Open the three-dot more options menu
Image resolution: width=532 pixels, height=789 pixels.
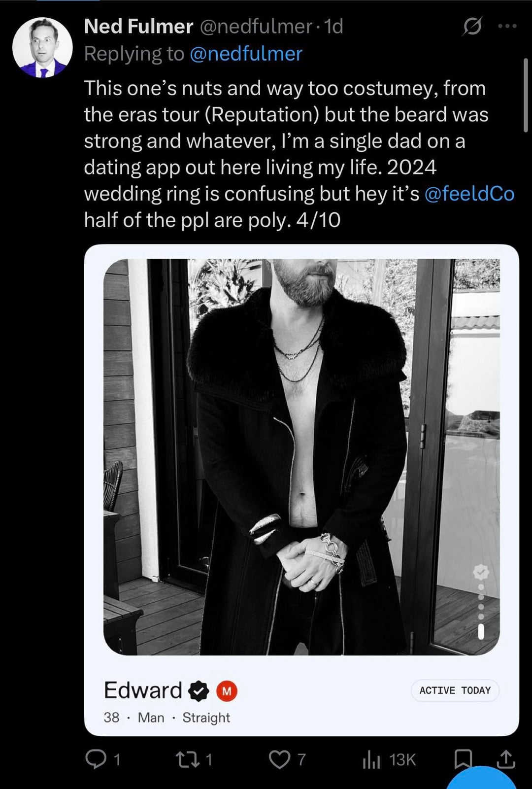point(507,26)
